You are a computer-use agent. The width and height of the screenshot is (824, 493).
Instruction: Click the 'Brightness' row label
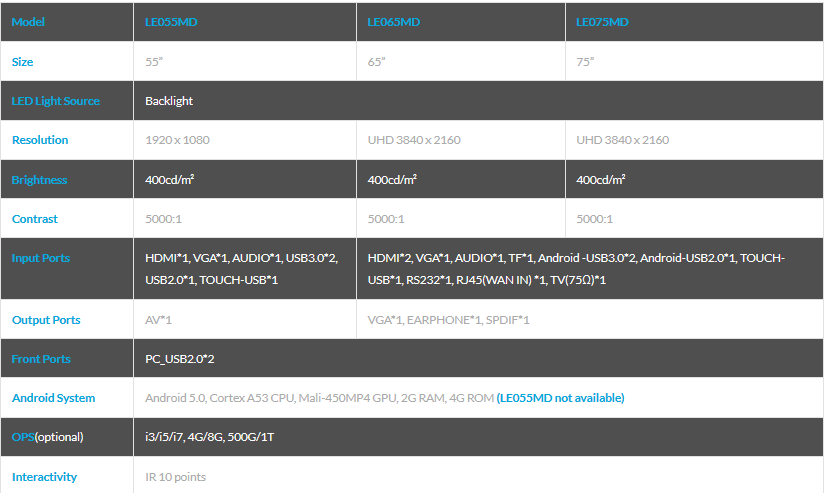pyautogui.click(x=39, y=180)
